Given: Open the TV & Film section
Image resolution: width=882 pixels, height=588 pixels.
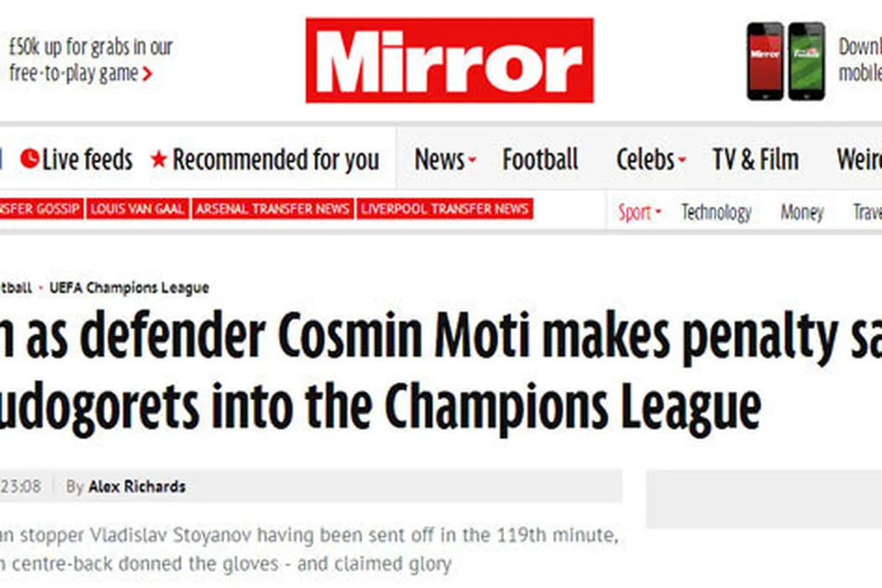Looking at the screenshot, I should click(x=755, y=160).
